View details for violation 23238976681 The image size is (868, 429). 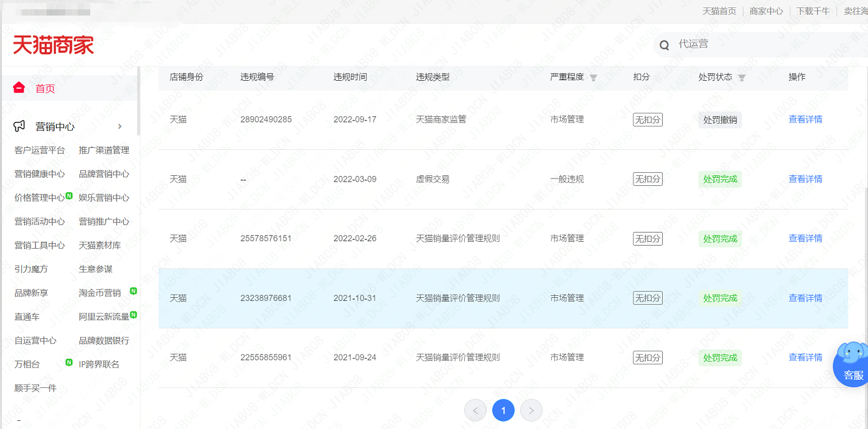[x=805, y=298]
